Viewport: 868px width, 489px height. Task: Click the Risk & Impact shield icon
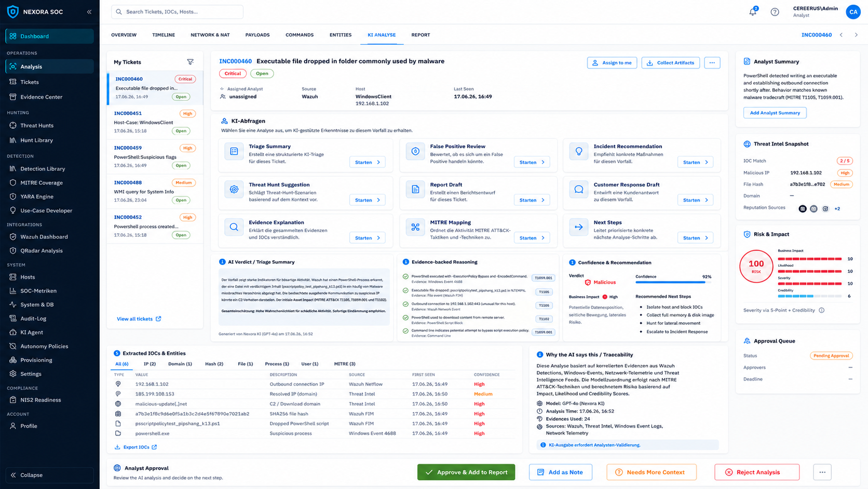(x=747, y=234)
